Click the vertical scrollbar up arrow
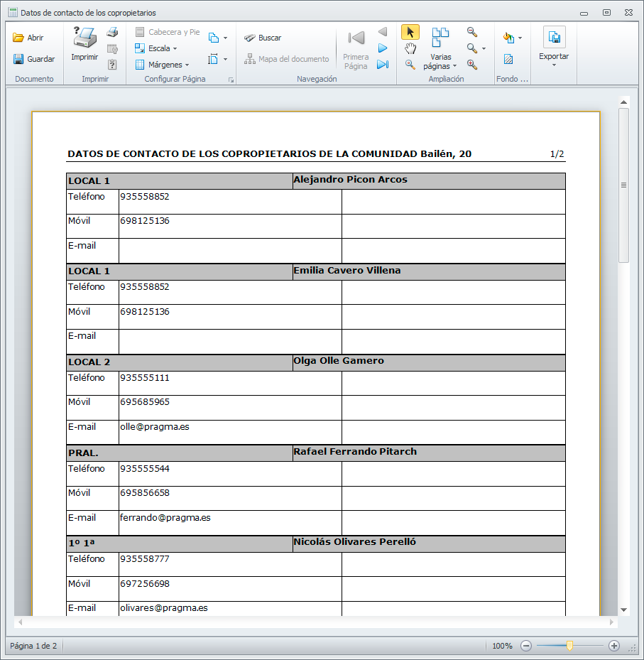This screenshot has width=644, height=660. [624, 102]
